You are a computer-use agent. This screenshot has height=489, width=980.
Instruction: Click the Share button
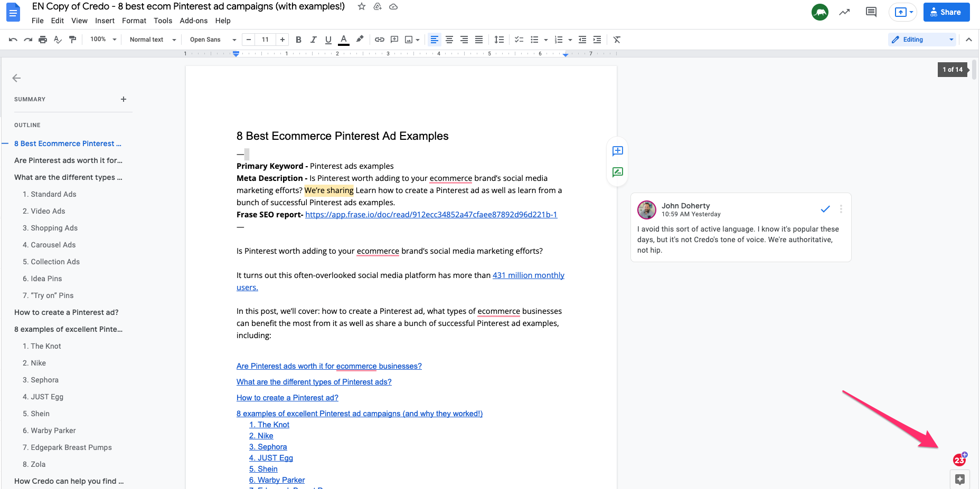[946, 12]
